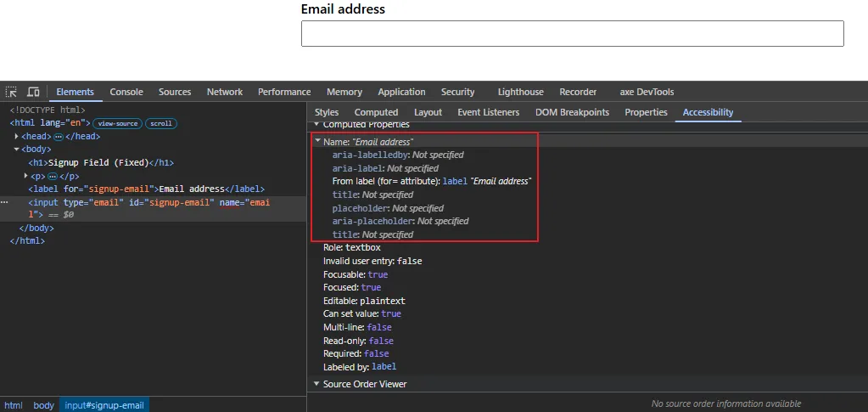This screenshot has width=868, height=412.
Task: Open the Properties sidebar tab
Action: pyautogui.click(x=646, y=113)
